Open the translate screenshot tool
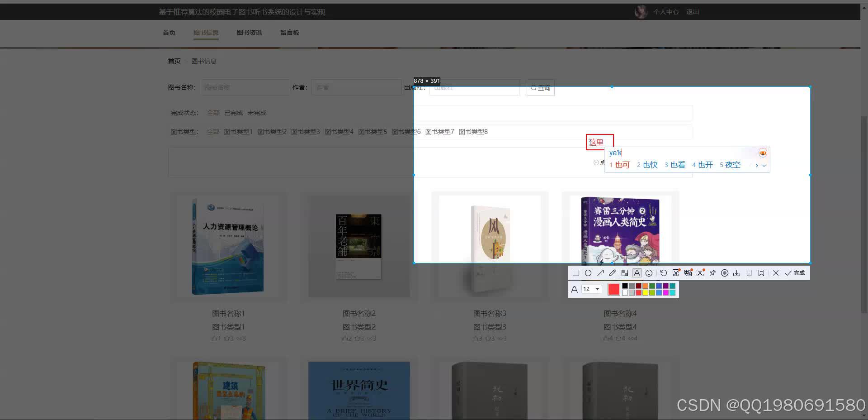The width and height of the screenshot is (868, 420). click(688, 273)
